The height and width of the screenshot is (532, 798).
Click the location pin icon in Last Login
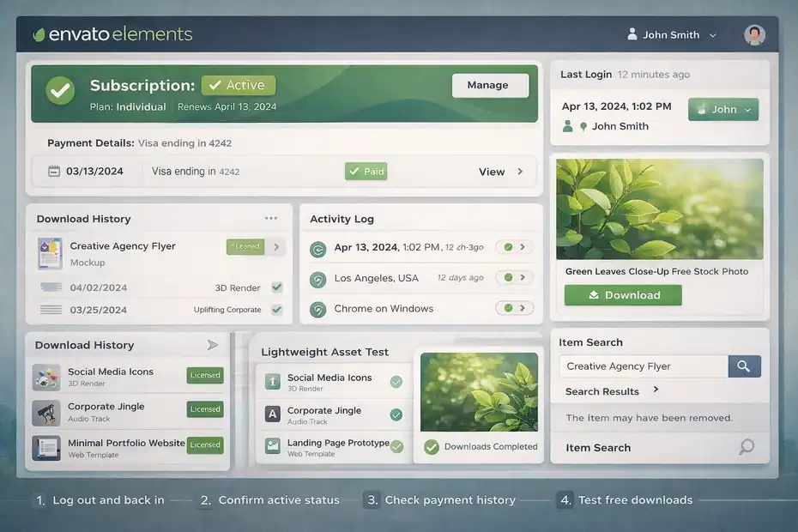(583, 127)
